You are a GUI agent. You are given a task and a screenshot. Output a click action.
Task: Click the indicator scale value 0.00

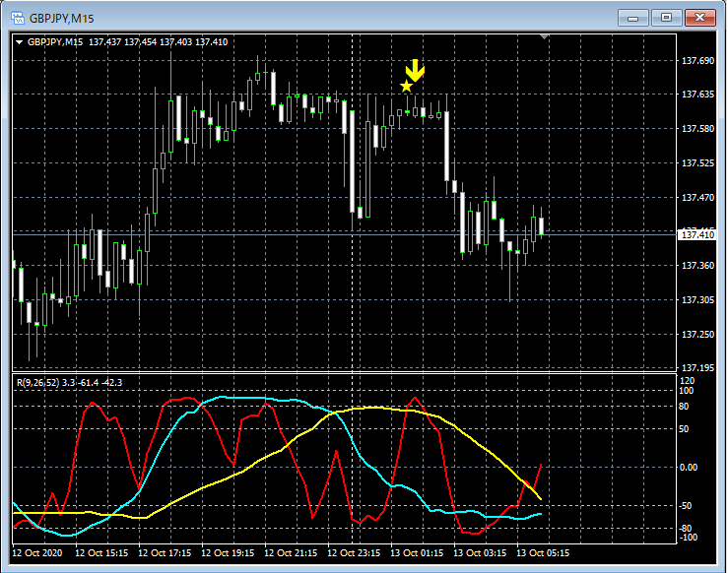pyautogui.click(x=689, y=468)
